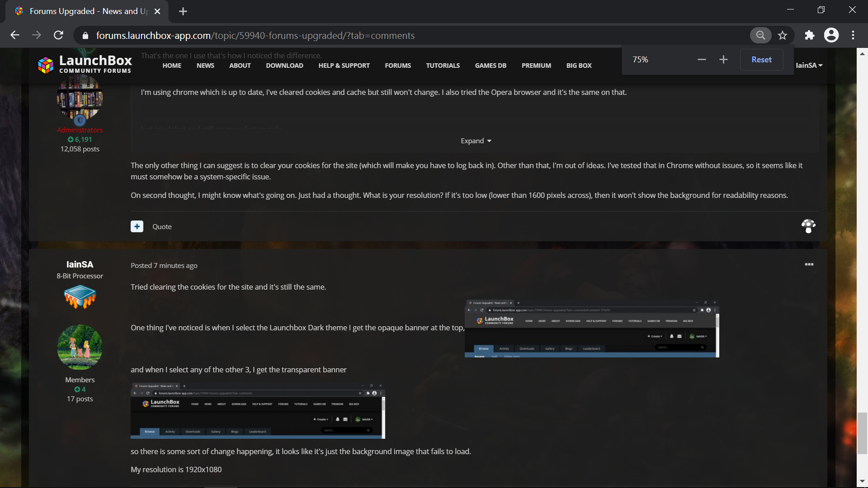Open the ABOUT nav item
Screen dimensions: 868x488
(x=240, y=66)
